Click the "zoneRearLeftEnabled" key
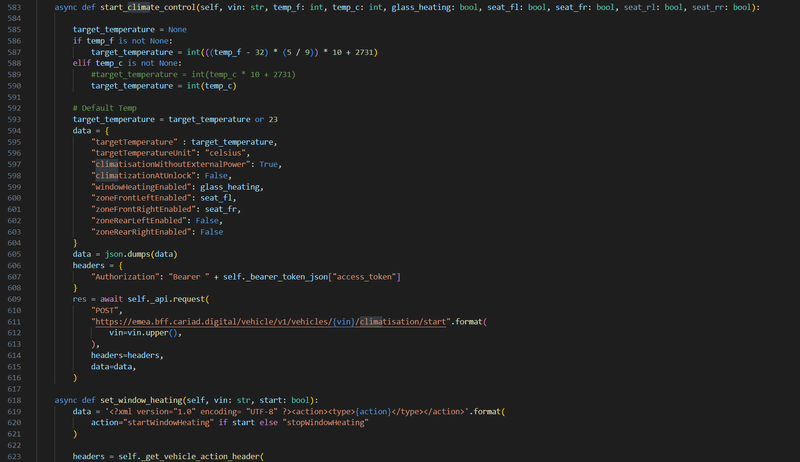This screenshot has width=800, height=462. [140, 221]
